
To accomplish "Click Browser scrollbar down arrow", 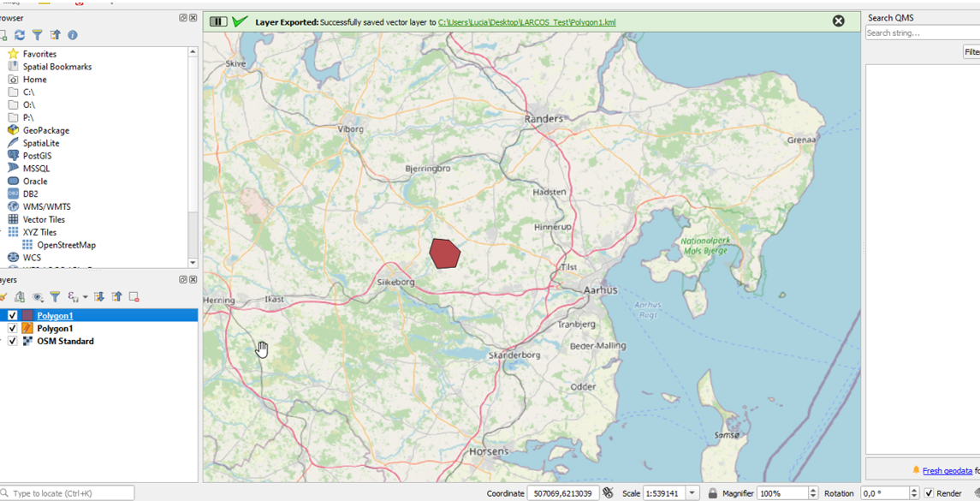I will [x=193, y=263].
